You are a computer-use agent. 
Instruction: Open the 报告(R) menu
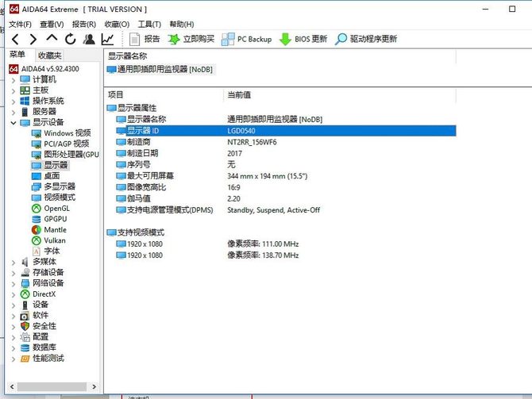pyautogui.click(x=84, y=25)
